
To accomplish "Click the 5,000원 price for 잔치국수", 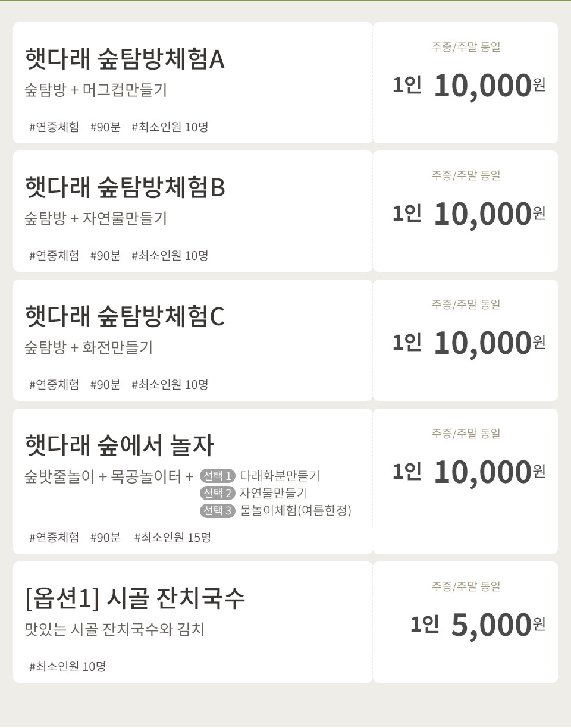I will click(x=498, y=625).
